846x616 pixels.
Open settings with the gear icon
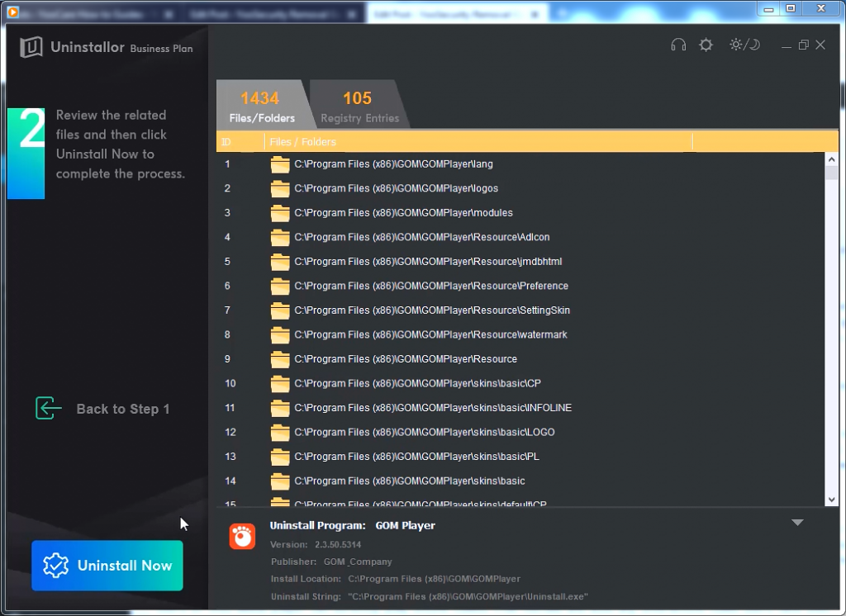click(706, 45)
